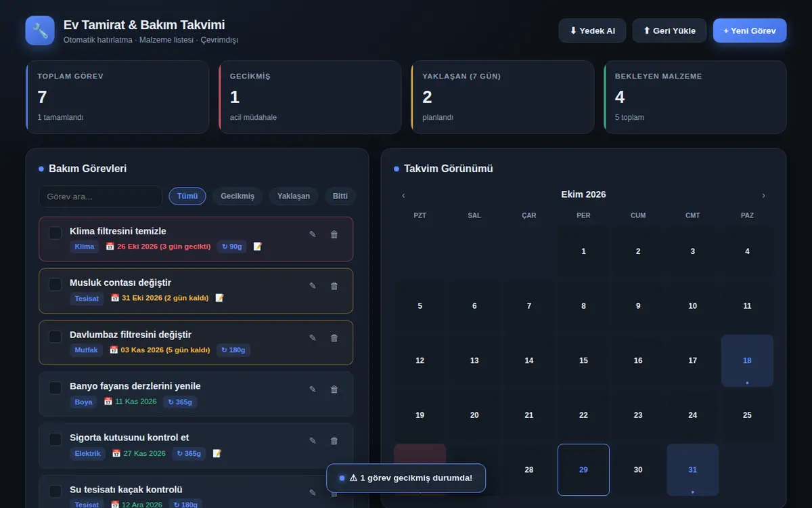Complete the Banyo fayans derzlerini yenile task

[55, 388]
